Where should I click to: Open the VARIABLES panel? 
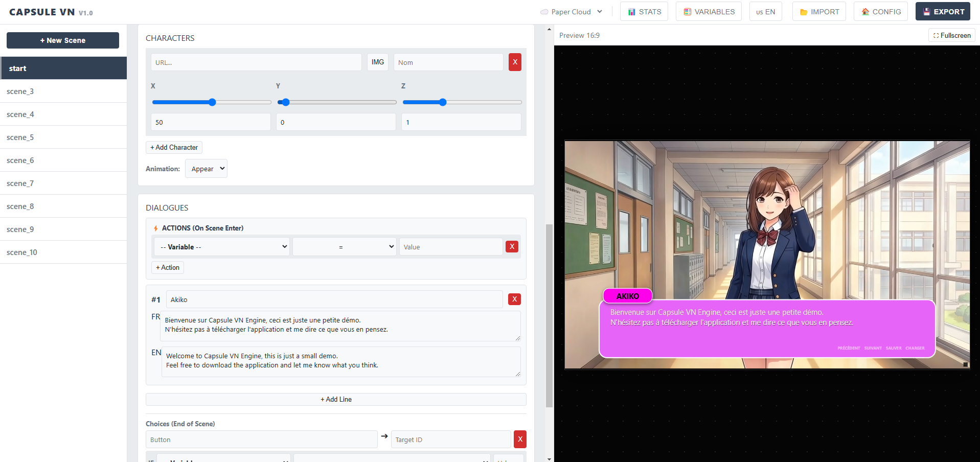[x=709, y=12]
